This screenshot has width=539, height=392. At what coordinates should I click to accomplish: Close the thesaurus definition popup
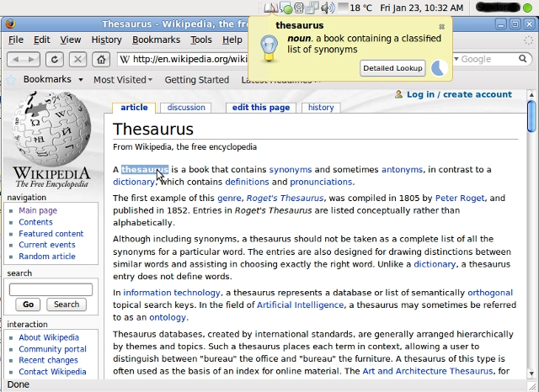(x=441, y=26)
